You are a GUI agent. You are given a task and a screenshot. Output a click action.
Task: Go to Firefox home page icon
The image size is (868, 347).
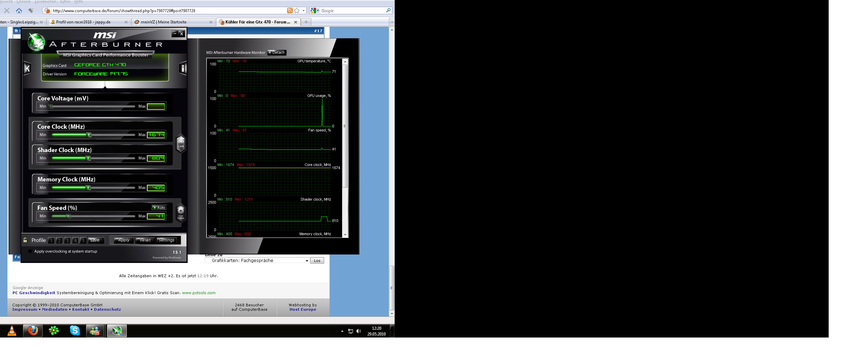[x=19, y=11]
